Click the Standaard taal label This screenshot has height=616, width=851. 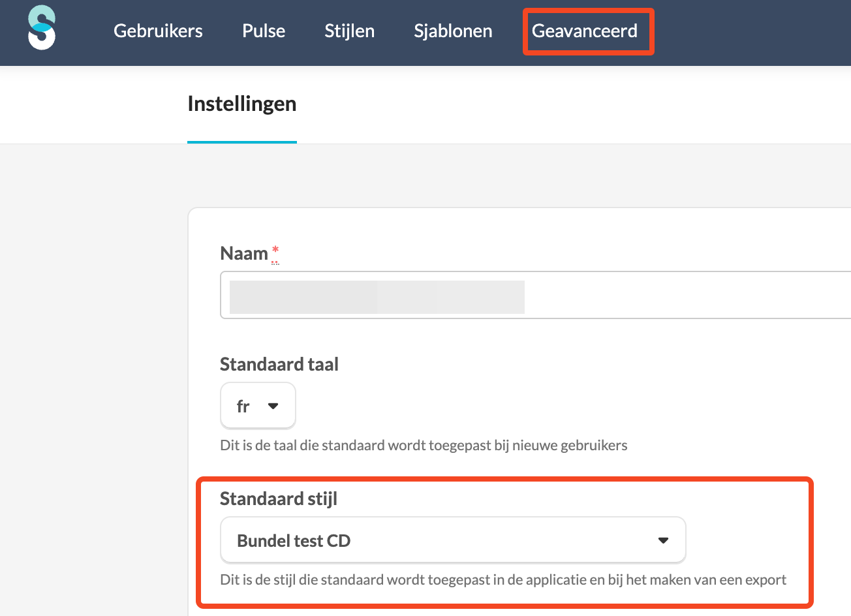(279, 364)
